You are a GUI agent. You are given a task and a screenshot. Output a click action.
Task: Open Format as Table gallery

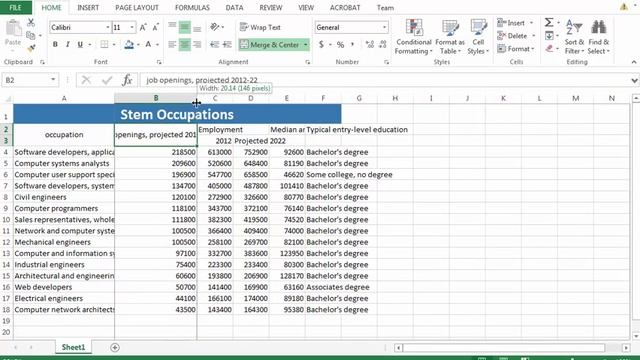(450, 37)
